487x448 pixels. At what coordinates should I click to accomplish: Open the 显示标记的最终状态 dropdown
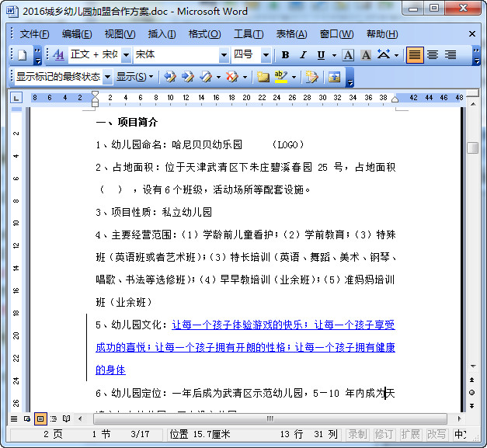click(x=107, y=76)
